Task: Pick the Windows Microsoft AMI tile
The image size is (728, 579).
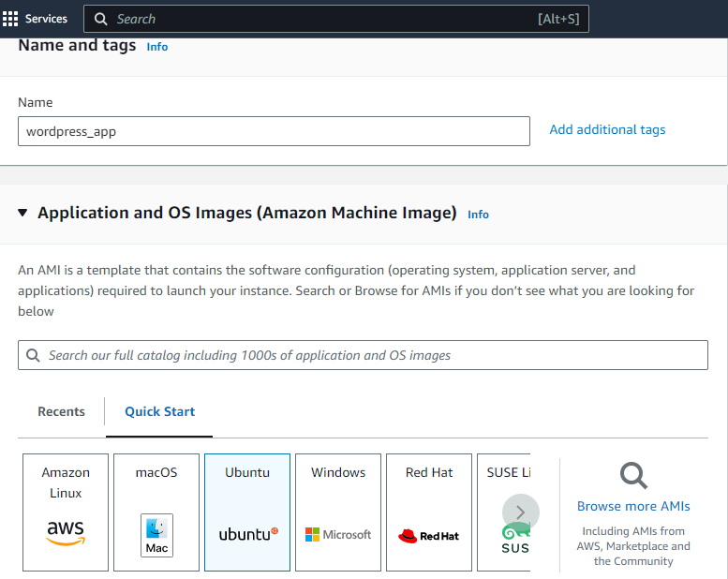Action: [x=338, y=512]
